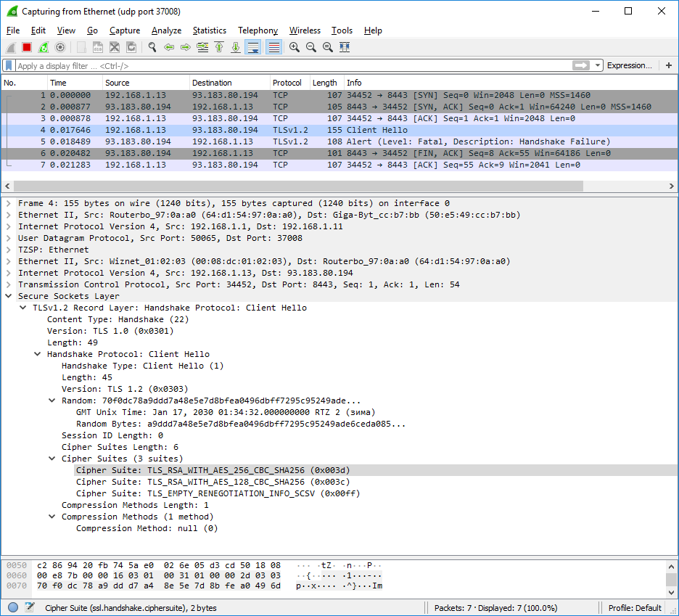Click hex pane scroll down arrow

coord(671,592)
